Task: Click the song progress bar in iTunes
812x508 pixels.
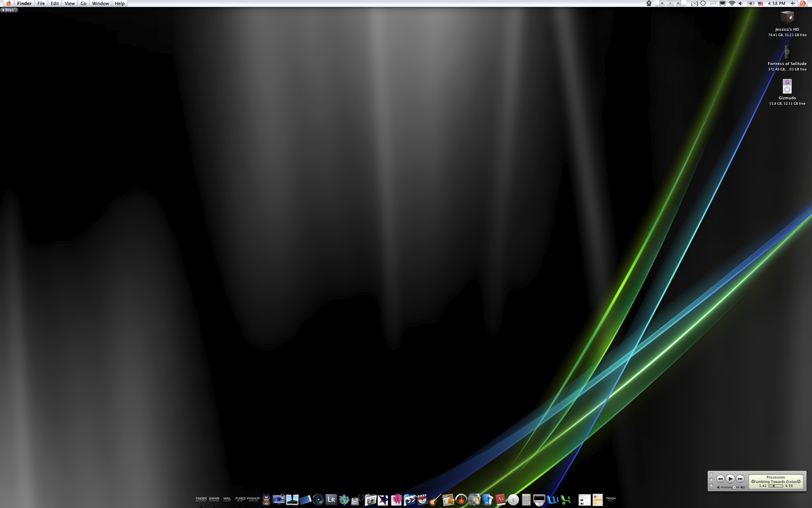Action: (x=776, y=486)
